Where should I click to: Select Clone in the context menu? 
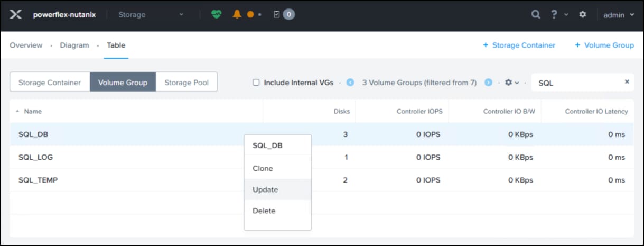click(x=277, y=168)
